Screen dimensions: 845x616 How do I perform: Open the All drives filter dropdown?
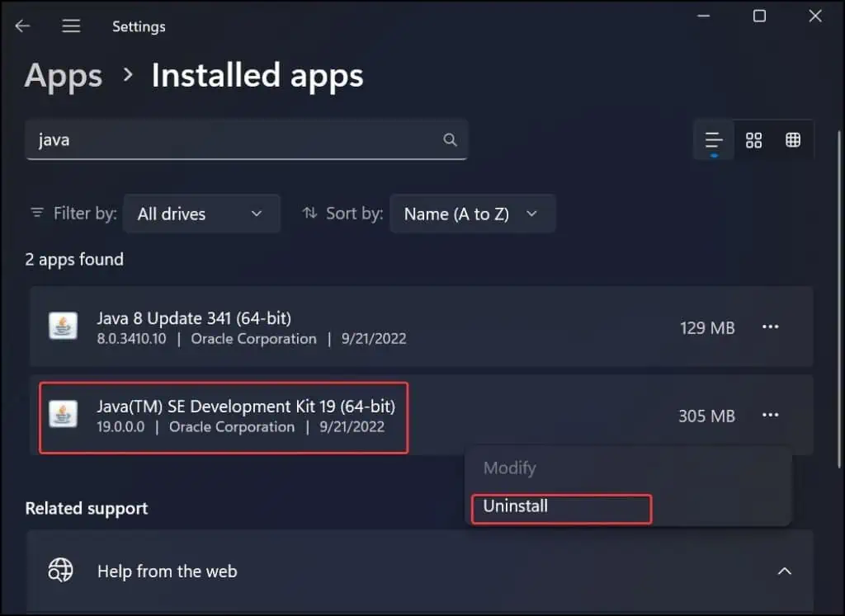point(201,213)
